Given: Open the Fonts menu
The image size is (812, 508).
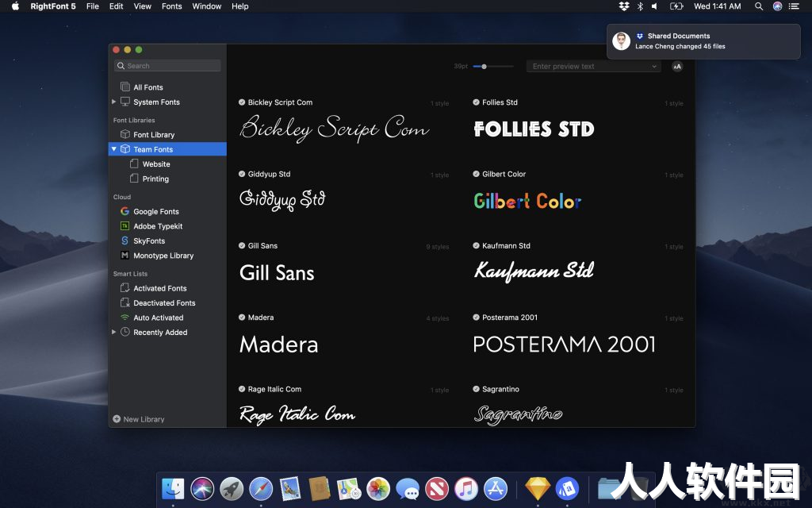Looking at the screenshot, I should (x=171, y=6).
